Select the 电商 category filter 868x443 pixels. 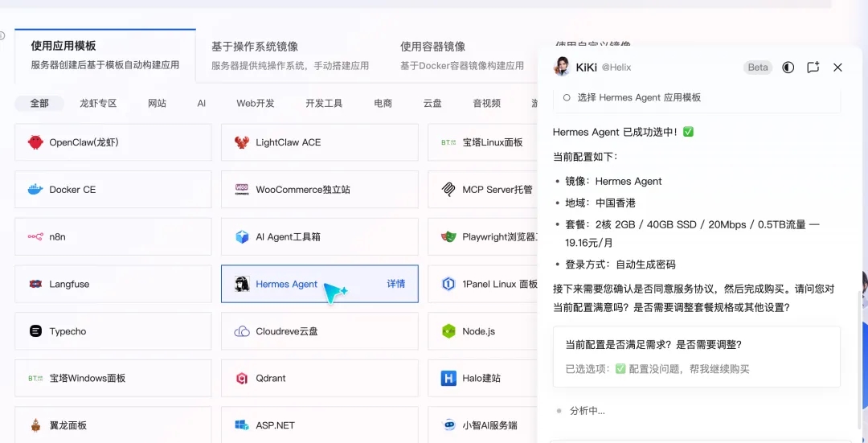pyautogui.click(x=383, y=104)
